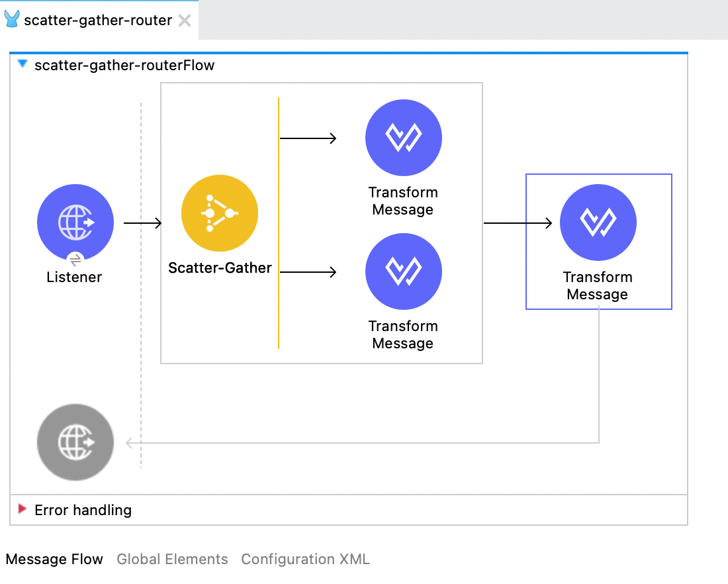Select the bottom route's Transform Message icon
The image size is (728, 584).
point(403,271)
